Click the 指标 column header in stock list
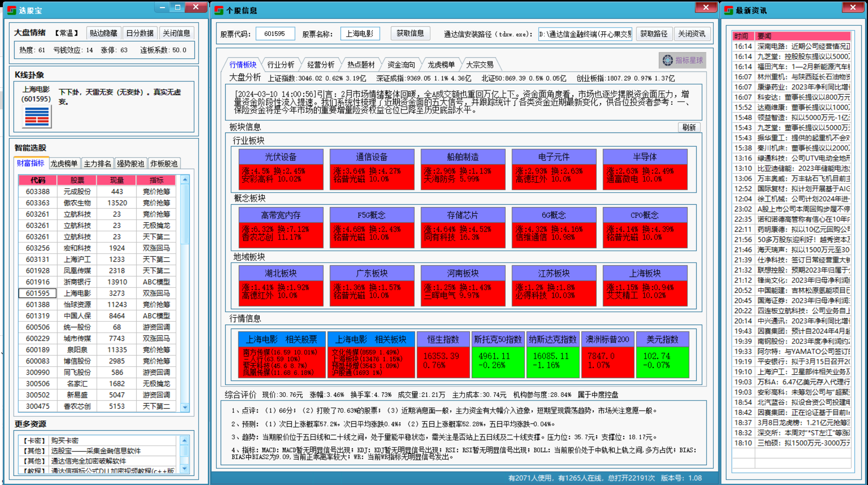This screenshot has width=868, height=485. click(x=157, y=180)
